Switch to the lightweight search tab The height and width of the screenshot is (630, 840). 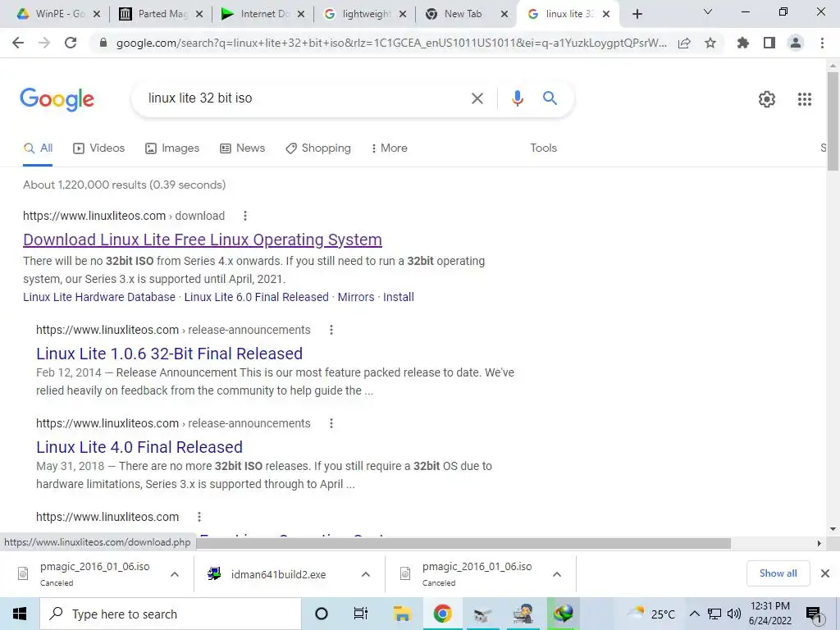(365, 14)
